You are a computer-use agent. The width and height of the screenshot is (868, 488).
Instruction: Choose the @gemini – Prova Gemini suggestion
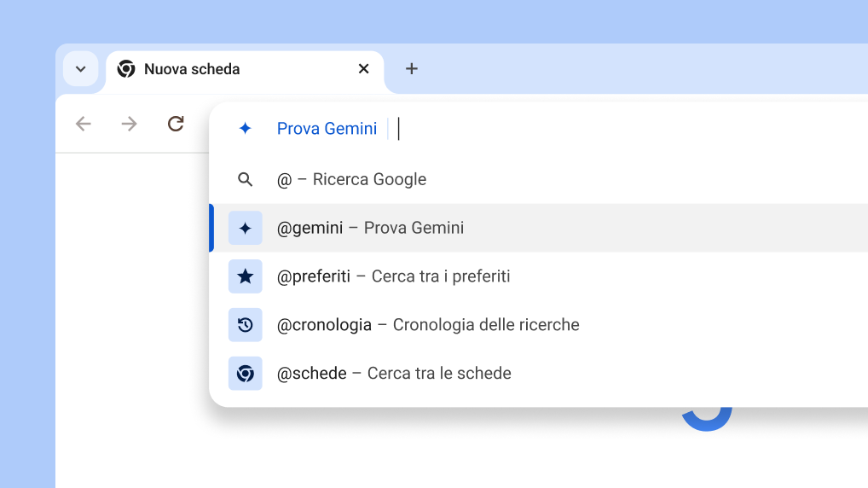click(539, 228)
